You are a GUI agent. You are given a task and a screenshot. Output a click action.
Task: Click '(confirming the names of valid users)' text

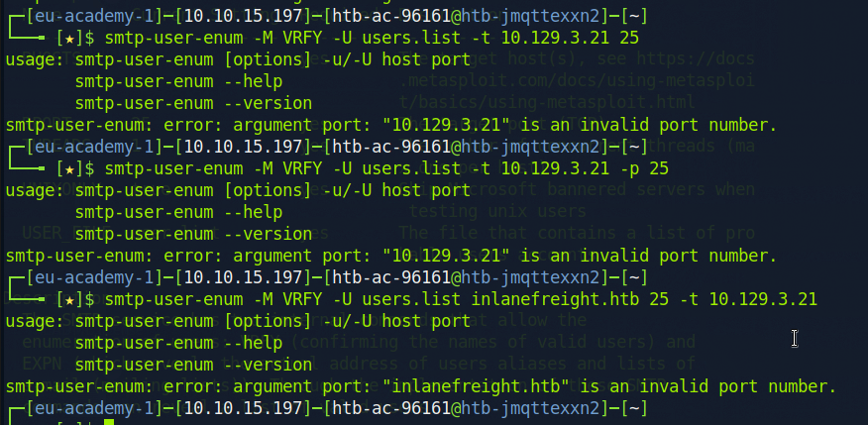474,342
